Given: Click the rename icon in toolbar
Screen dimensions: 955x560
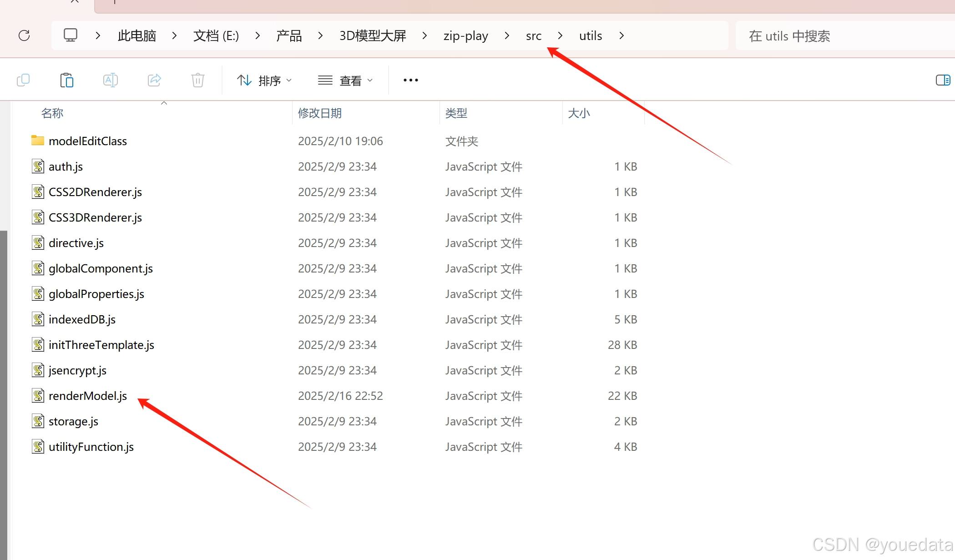Looking at the screenshot, I should click(111, 80).
